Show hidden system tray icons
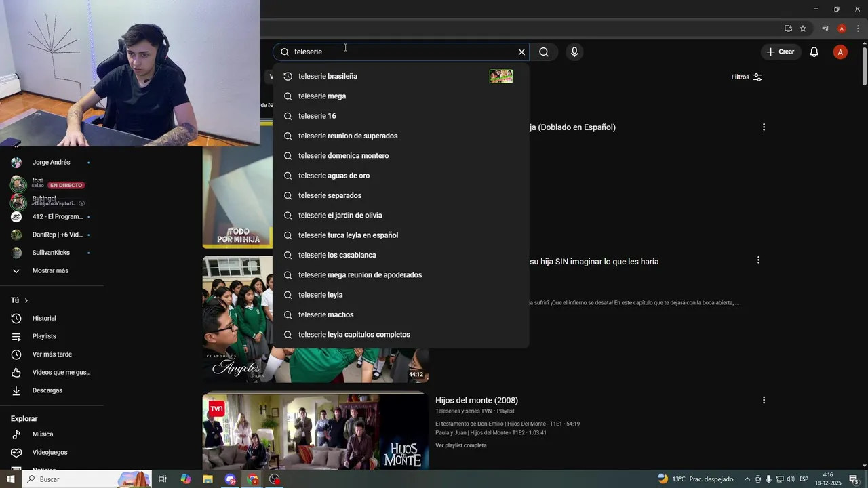The image size is (868, 488). tap(747, 479)
